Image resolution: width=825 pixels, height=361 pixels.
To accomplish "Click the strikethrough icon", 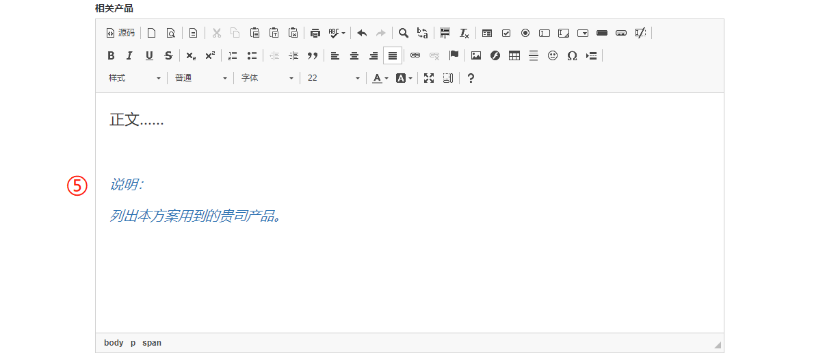I will coord(168,56).
